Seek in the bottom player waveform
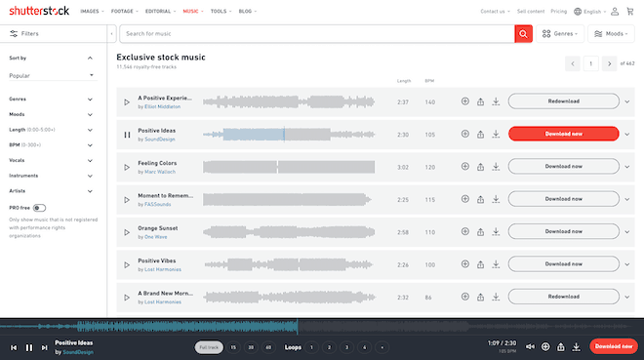 tap(322, 327)
